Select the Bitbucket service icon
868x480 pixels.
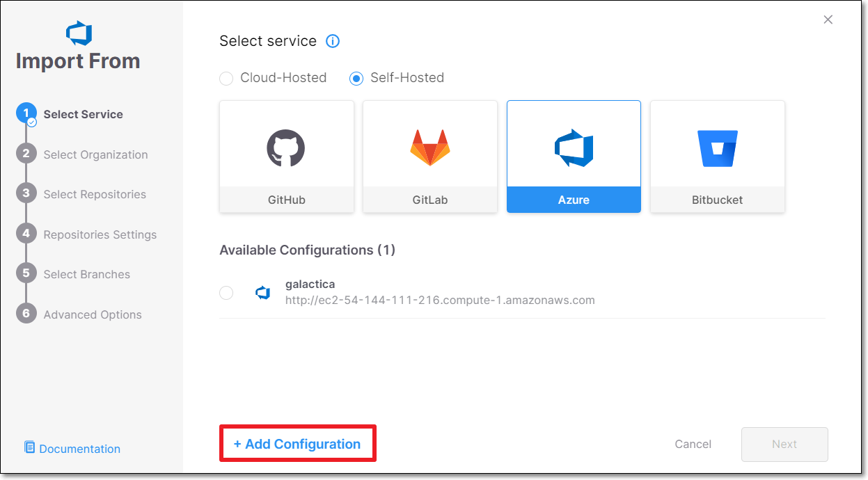click(717, 148)
